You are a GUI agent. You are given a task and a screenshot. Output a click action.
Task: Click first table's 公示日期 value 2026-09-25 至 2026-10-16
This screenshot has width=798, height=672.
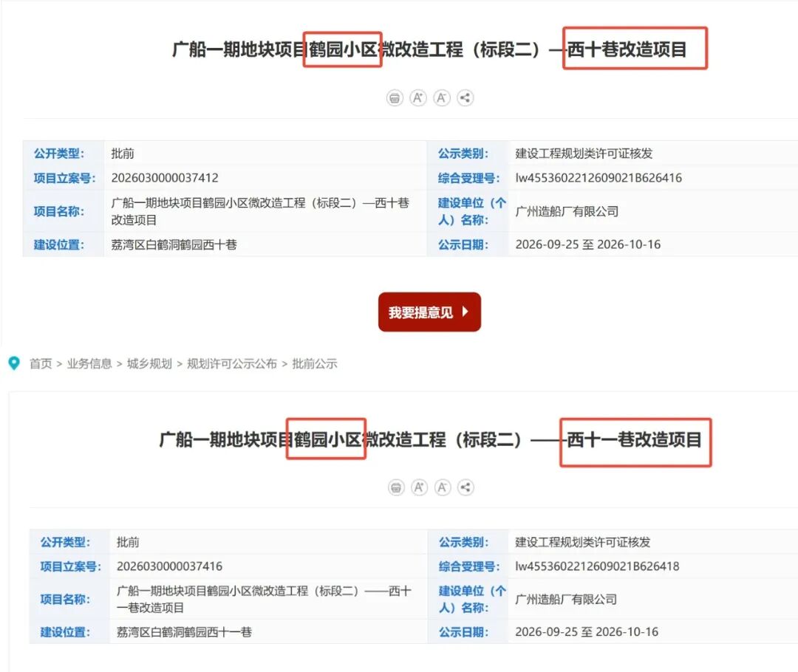588,244
